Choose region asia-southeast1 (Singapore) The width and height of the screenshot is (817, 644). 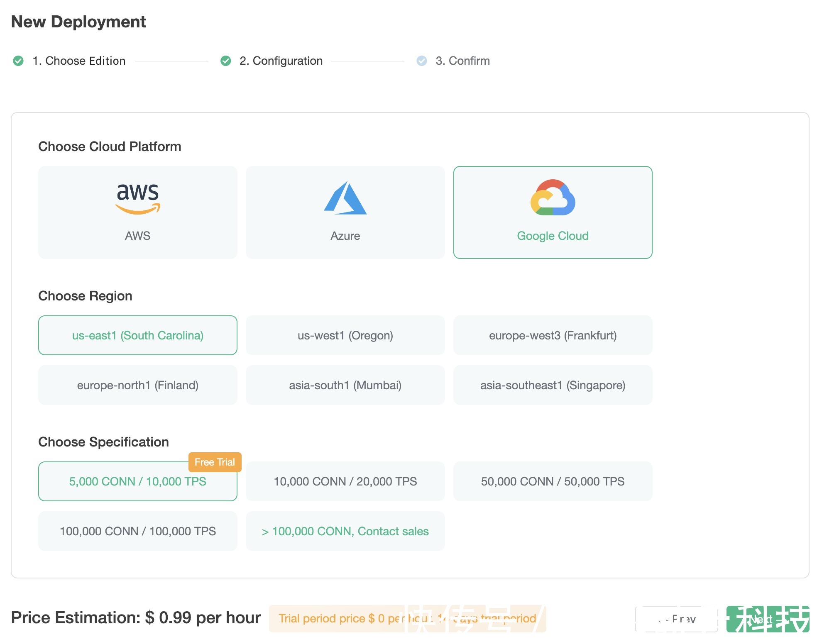(553, 385)
